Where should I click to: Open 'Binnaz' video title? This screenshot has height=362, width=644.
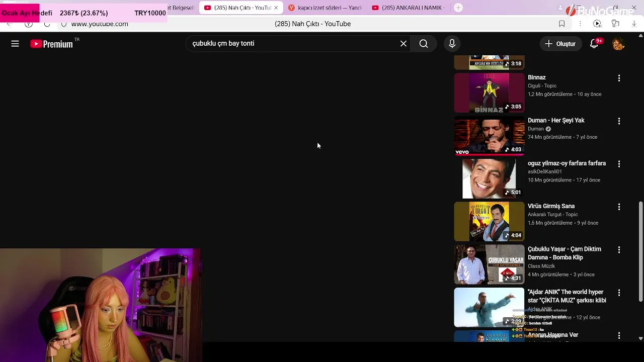536,77
